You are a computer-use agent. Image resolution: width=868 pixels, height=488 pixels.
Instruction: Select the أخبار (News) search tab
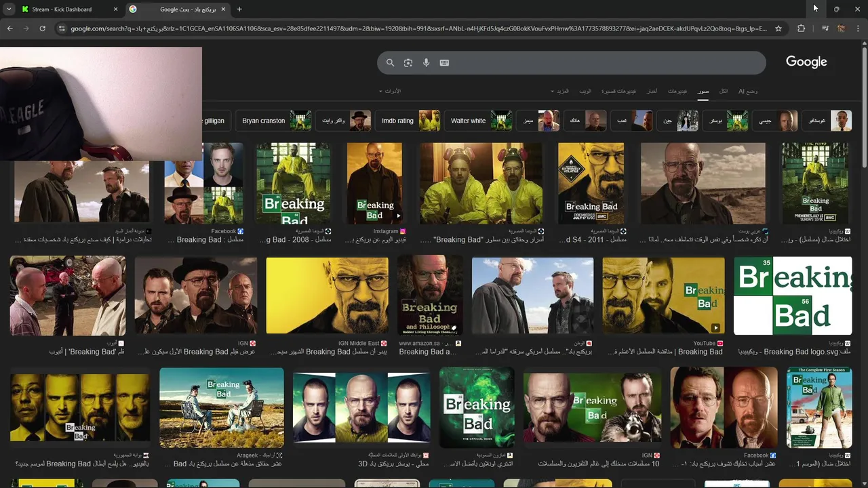coord(652,91)
